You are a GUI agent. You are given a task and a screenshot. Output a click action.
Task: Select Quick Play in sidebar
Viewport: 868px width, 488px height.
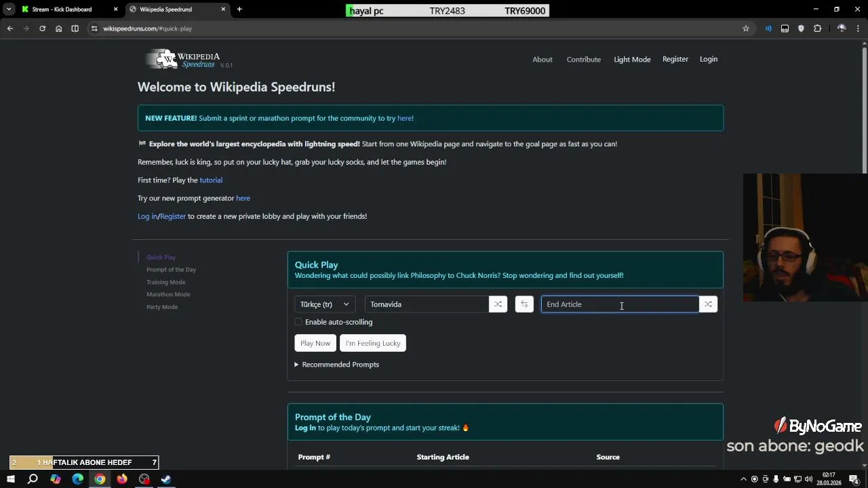(161, 258)
